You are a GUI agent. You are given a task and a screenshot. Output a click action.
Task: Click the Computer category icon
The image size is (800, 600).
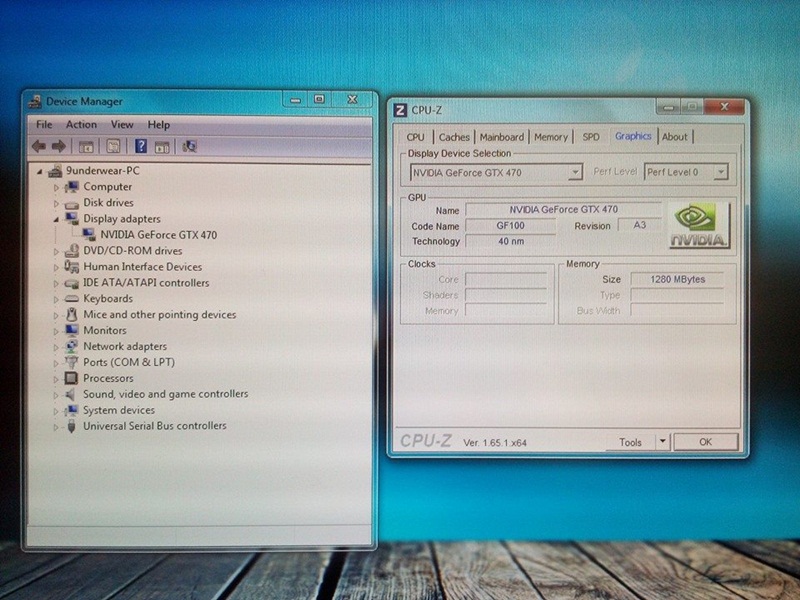(71, 187)
